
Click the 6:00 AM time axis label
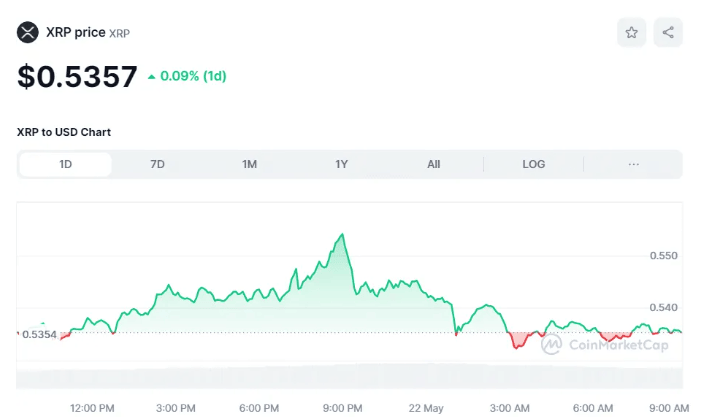(x=593, y=408)
